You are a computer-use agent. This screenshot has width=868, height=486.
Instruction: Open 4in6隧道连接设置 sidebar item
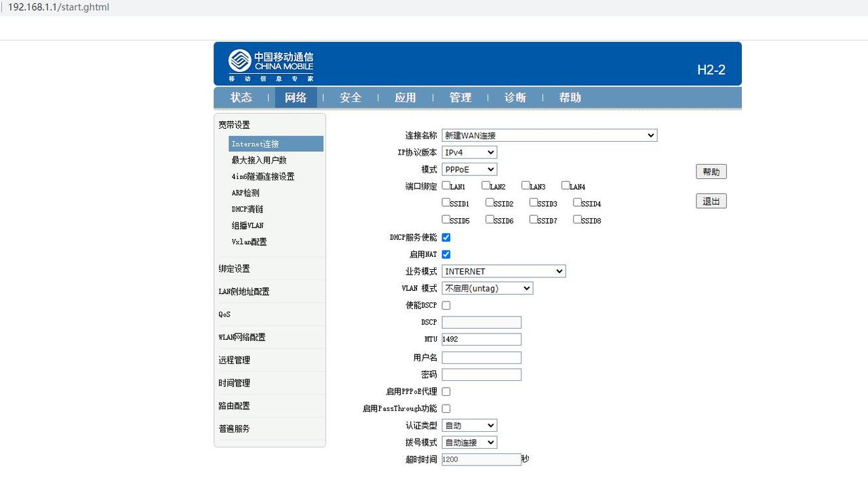click(x=263, y=176)
